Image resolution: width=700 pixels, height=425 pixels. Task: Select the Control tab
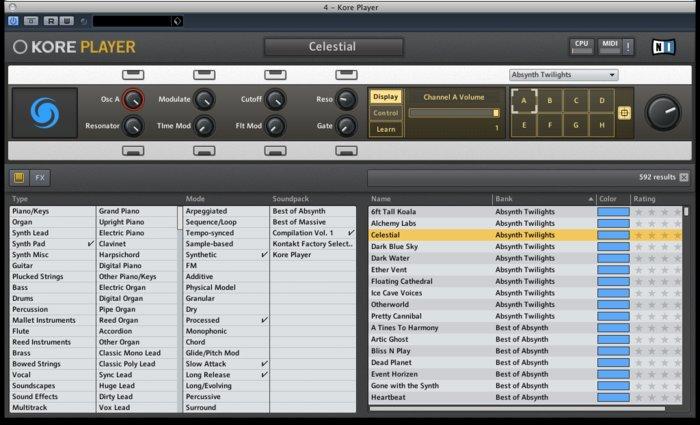(x=386, y=113)
